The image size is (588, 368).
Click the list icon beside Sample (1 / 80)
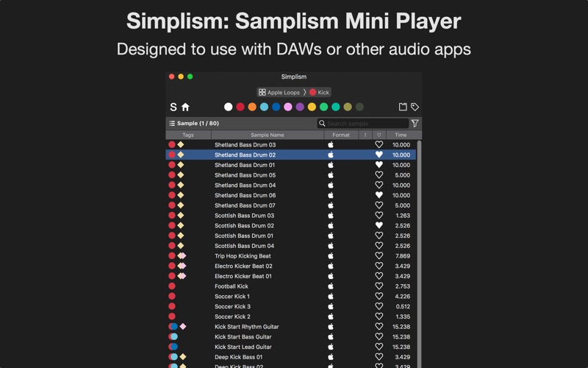coord(172,123)
